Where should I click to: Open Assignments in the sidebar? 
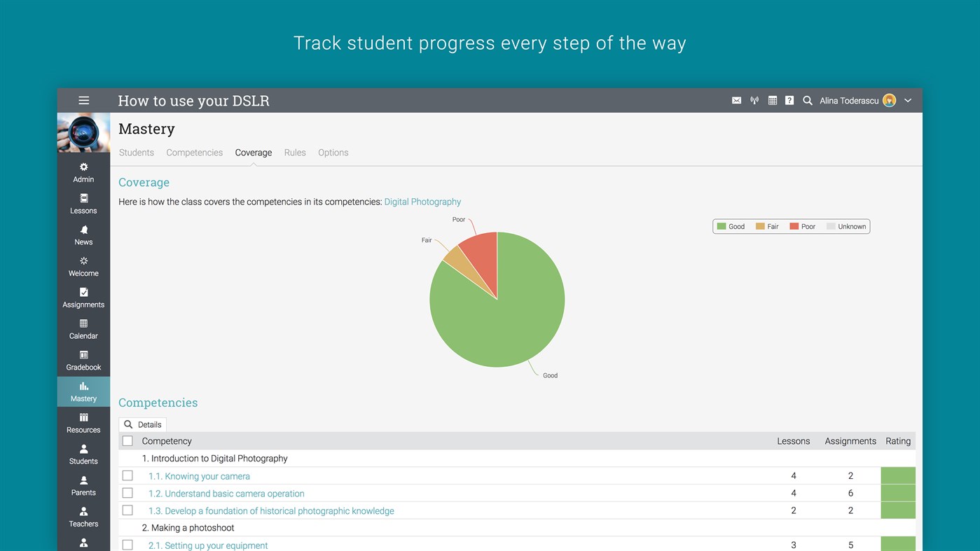coord(83,298)
